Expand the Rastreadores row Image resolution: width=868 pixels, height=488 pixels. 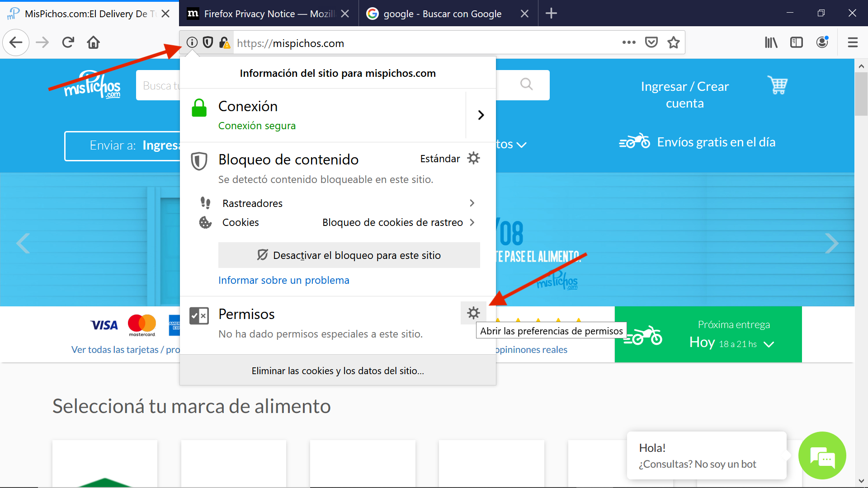coord(472,203)
